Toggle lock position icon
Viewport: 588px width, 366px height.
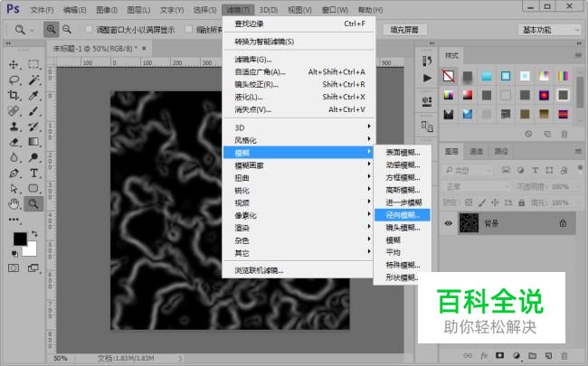pos(495,202)
